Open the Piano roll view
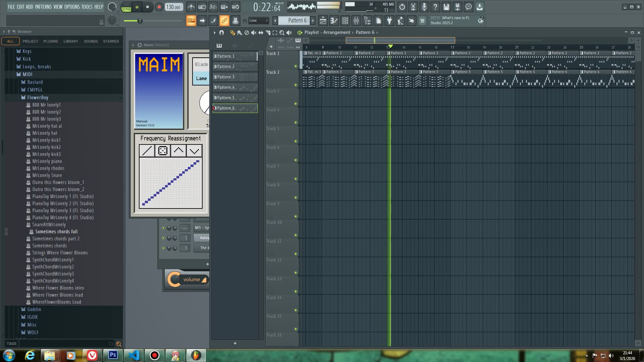 click(x=334, y=21)
